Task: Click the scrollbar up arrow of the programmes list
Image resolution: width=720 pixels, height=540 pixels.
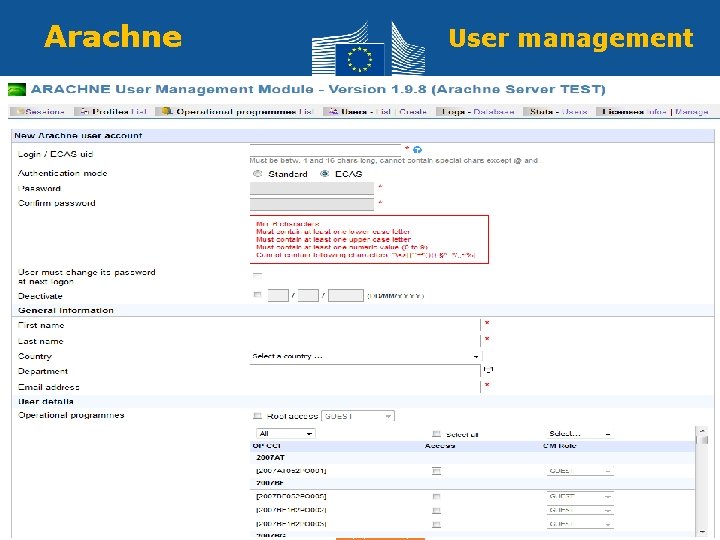Action: [x=702, y=430]
